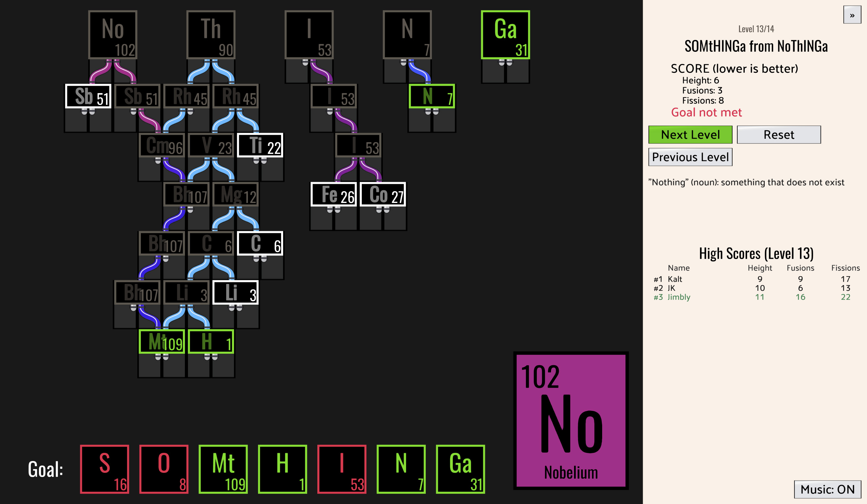Click the large purple Nobelium info card
The image size is (867, 504).
pyautogui.click(x=570, y=420)
